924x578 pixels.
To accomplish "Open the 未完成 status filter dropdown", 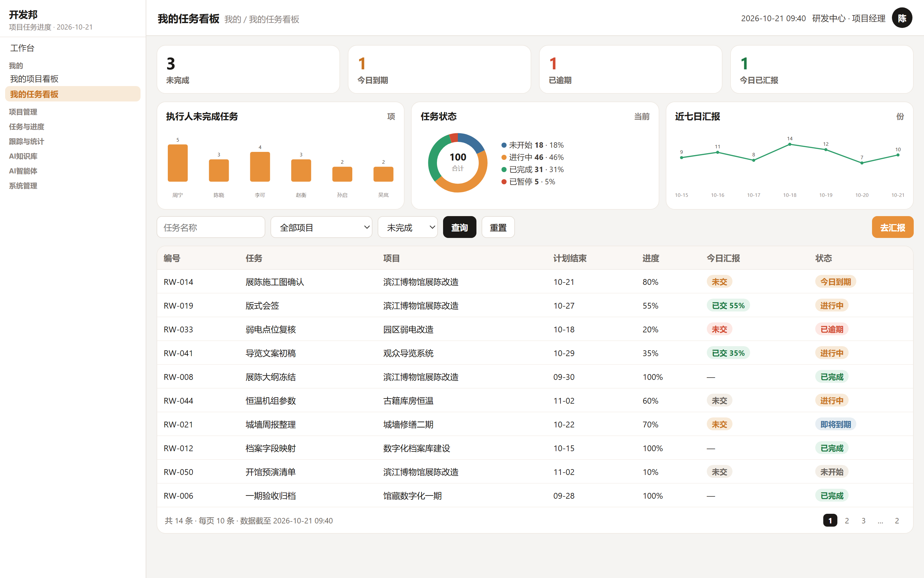I will point(407,227).
